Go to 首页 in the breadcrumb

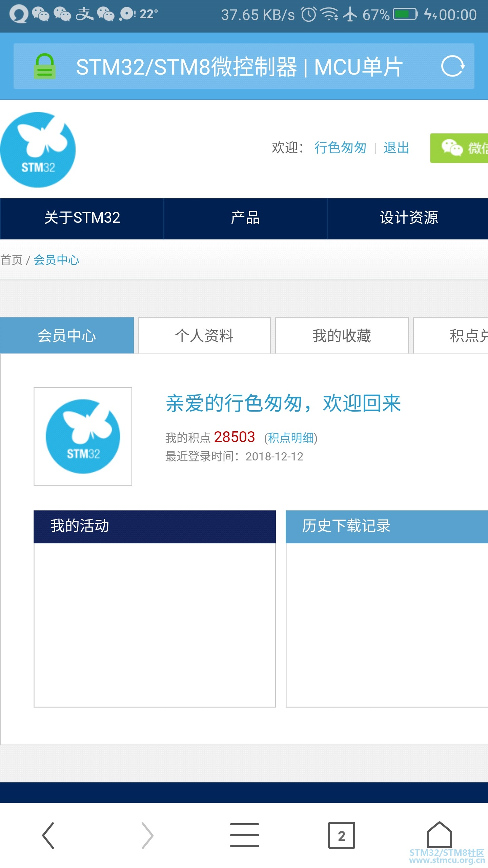pos(12,260)
